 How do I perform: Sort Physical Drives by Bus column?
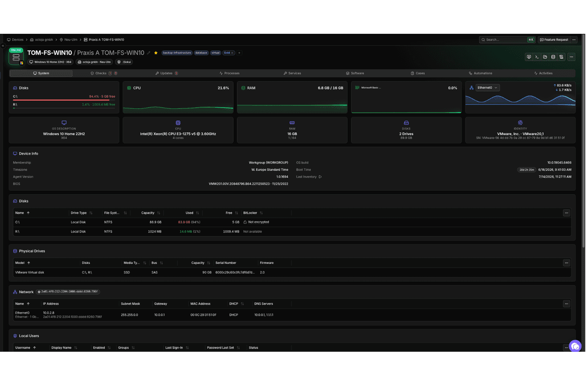(157, 263)
